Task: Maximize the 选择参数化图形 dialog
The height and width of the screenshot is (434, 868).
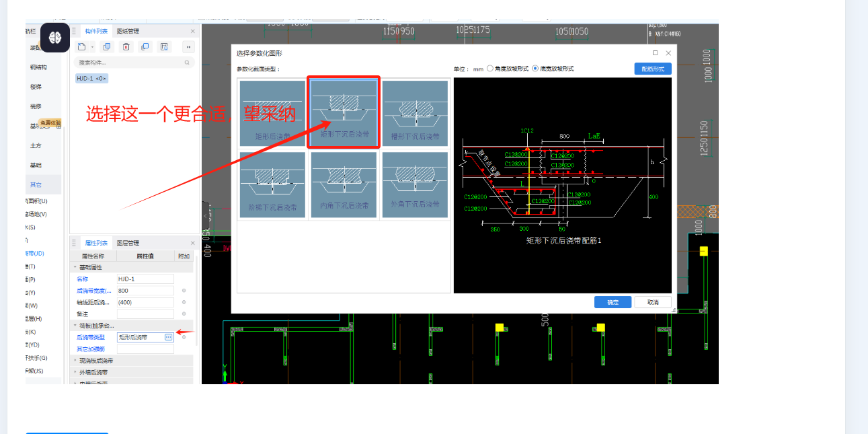Action: pos(656,52)
